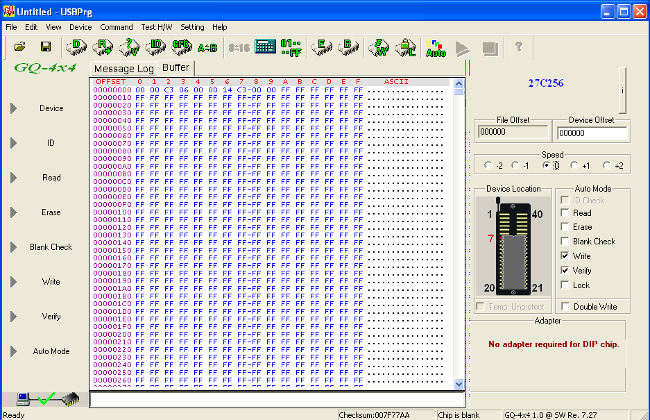This screenshot has height=420, width=650.
Task: Erase chip using the E chip icon
Action: (322, 47)
